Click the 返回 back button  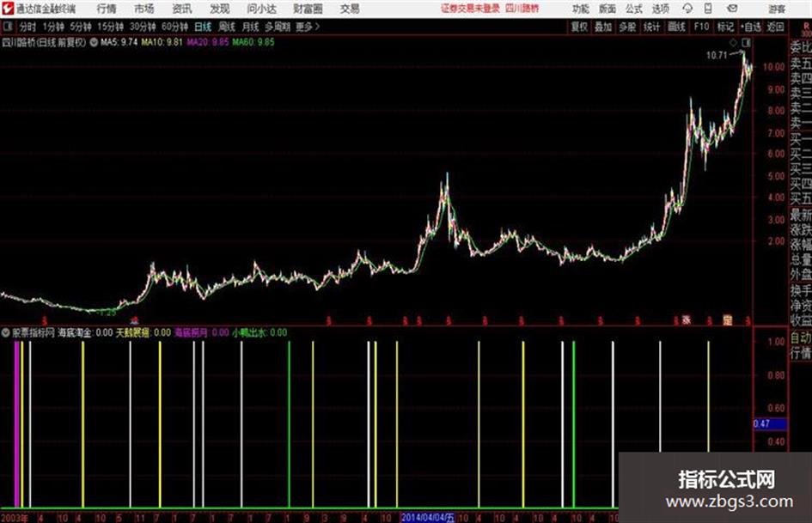click(775, 27)
